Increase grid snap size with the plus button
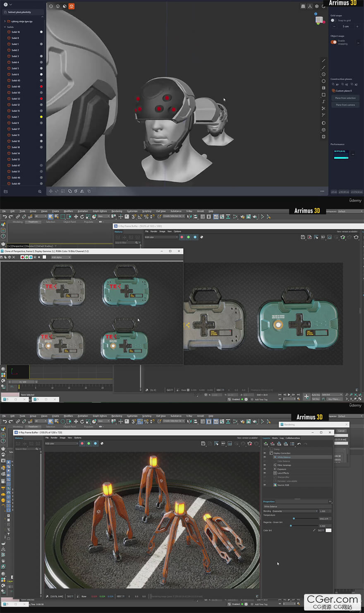Viewport: 364px width, 613px height. [x=357, y=26]
